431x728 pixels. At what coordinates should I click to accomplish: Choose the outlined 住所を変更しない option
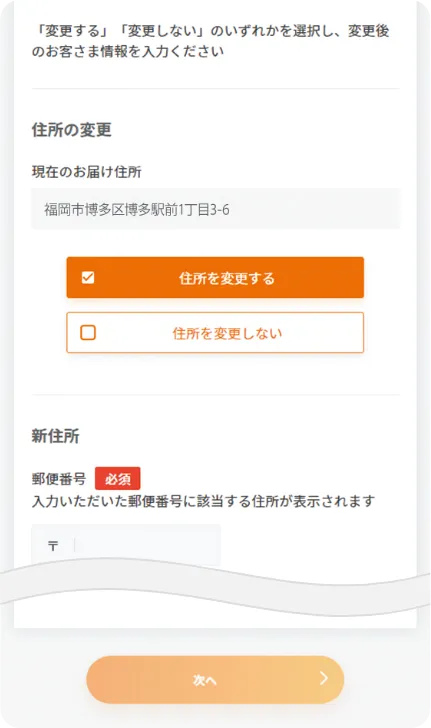pos(215,332)
